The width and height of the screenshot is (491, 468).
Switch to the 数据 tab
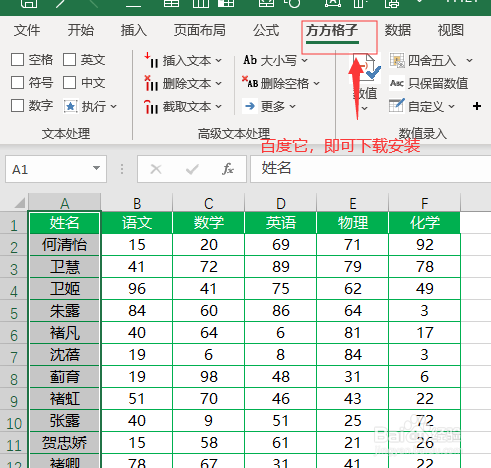pyautogui.click(x=397, y=30)
